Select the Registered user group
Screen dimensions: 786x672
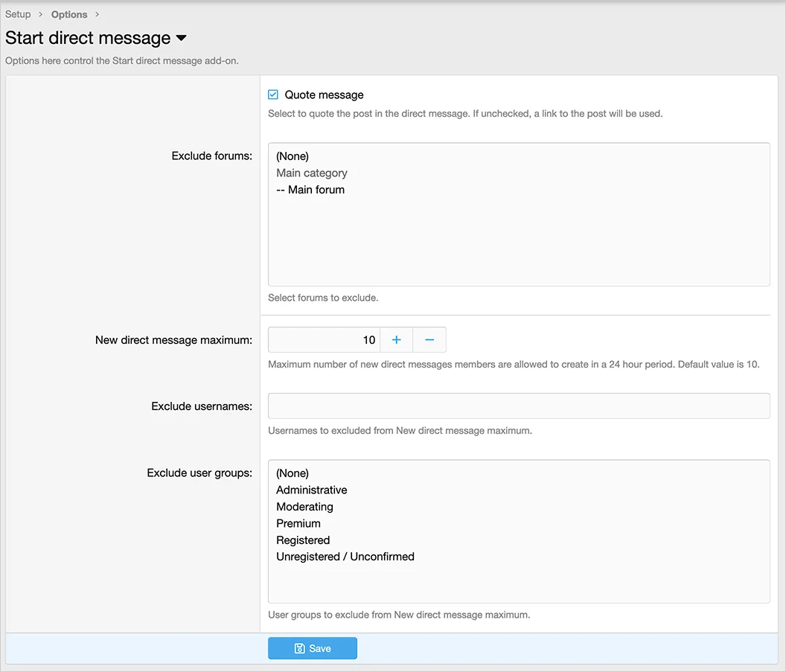[x=303, y=540]
